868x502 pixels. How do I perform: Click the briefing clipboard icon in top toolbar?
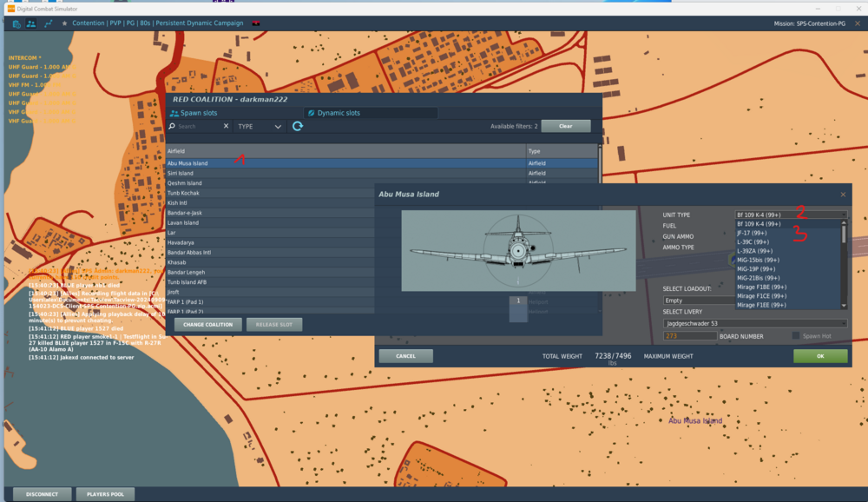point(16,23)
